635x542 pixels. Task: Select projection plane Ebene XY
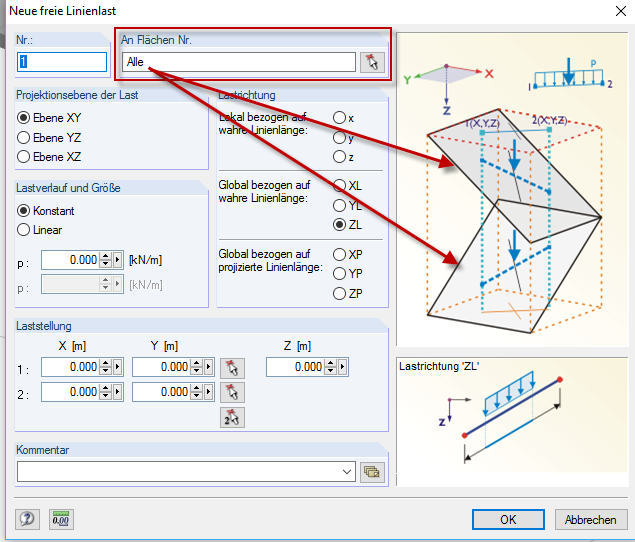[49, 118]
